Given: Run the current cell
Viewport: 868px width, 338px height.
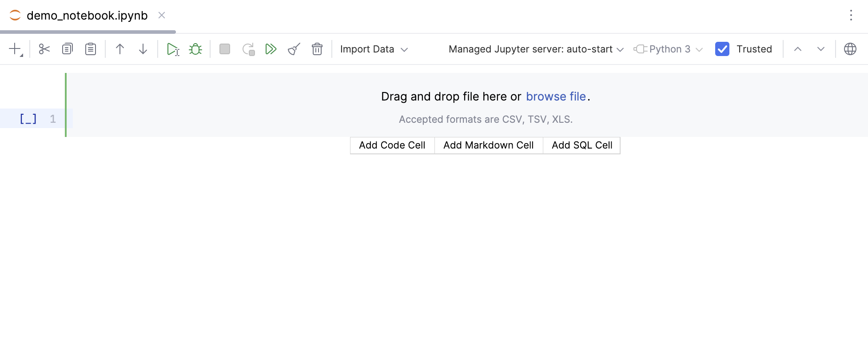Looking at the screenshot, I should coord(173,49).
